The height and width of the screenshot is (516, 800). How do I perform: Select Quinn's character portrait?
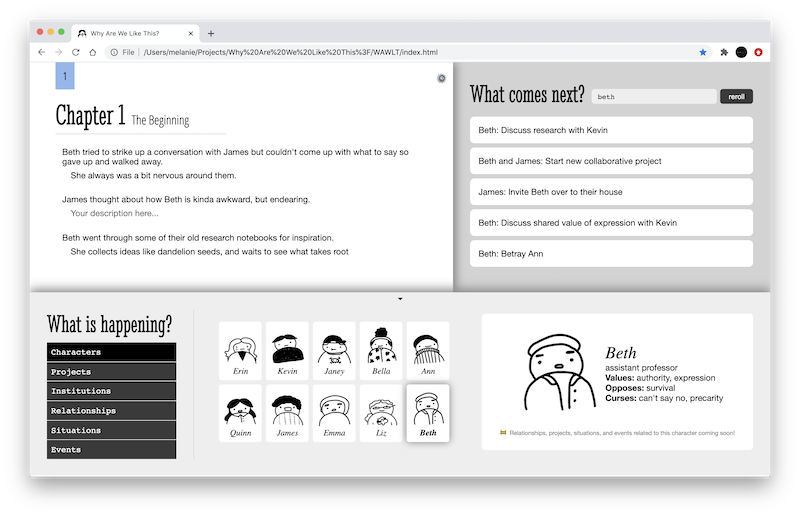pos(240,413)
